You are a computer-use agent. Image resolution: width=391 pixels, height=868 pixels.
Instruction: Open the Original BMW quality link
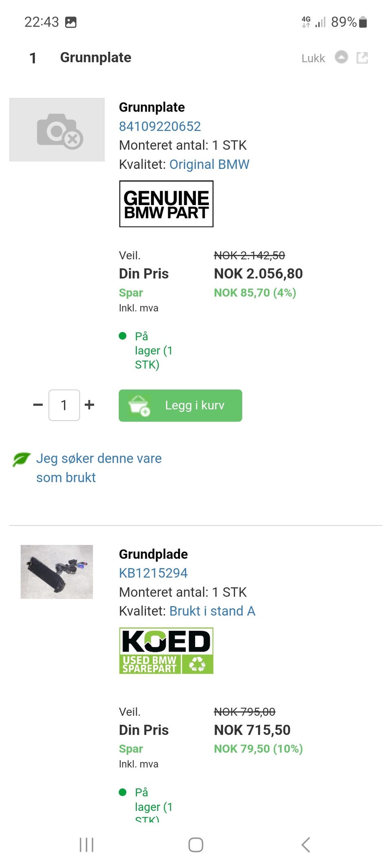209,164
